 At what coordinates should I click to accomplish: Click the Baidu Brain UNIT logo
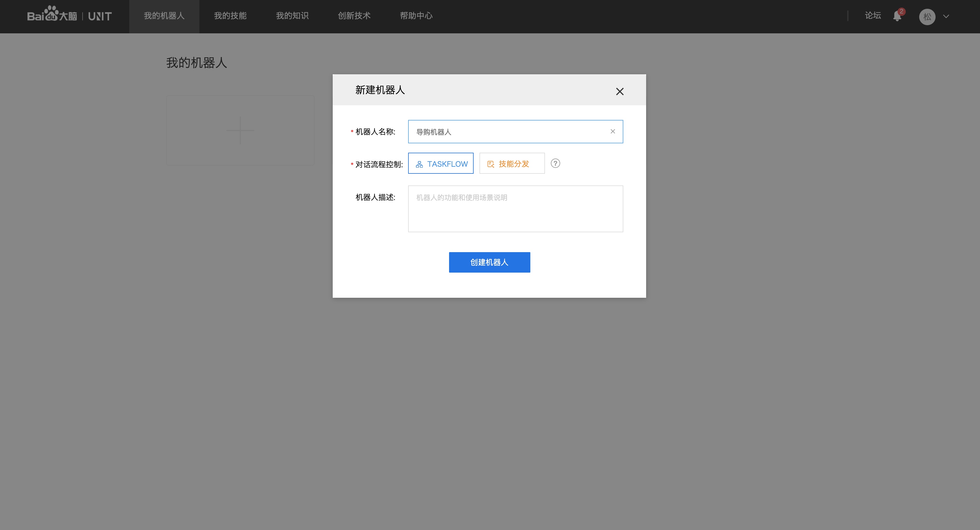pos(70,14)
